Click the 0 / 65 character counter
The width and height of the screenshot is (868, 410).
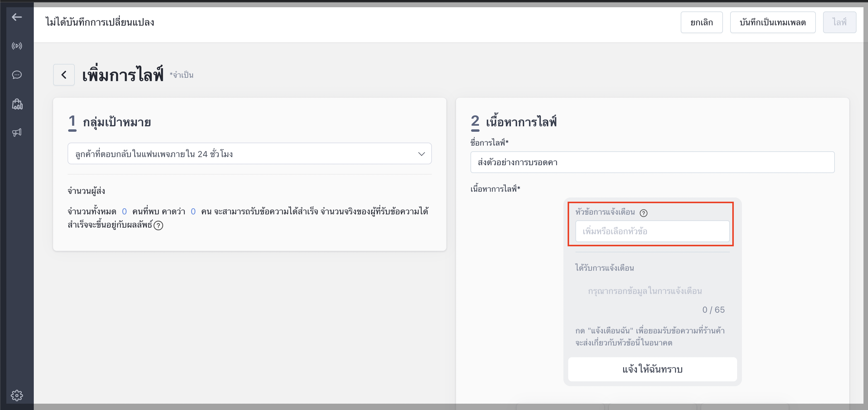(713, 310)
